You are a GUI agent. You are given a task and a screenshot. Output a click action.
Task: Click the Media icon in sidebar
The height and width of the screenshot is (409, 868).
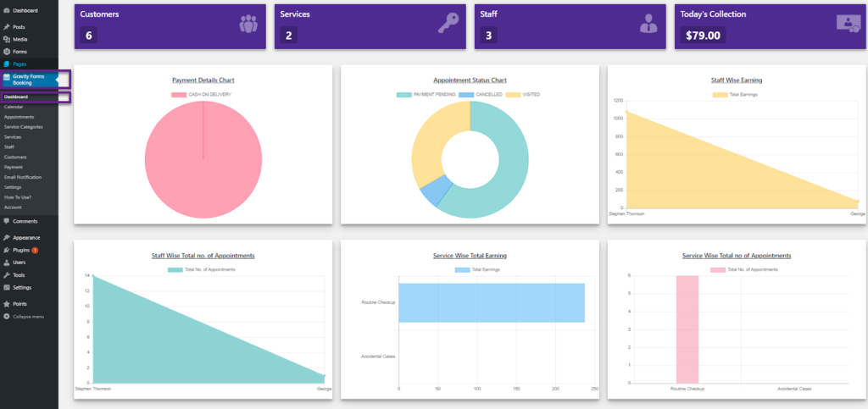[7, 39]
